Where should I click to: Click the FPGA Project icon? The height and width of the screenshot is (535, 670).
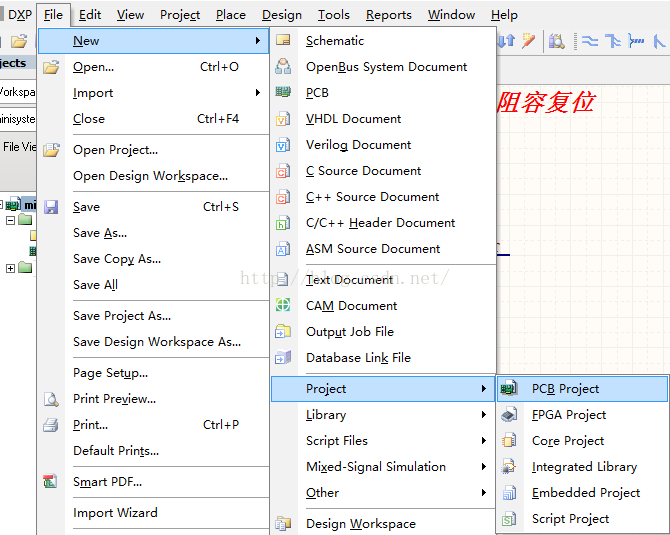[509, 414]
